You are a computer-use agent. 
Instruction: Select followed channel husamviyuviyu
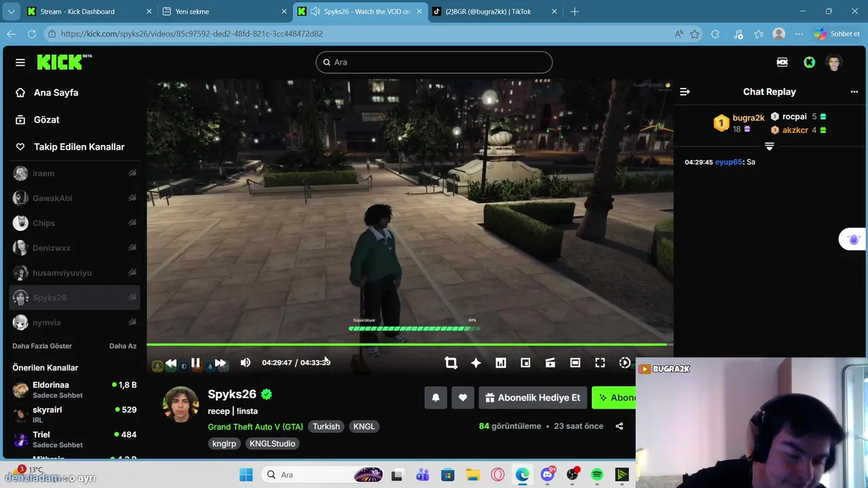[x=75, y=273]
